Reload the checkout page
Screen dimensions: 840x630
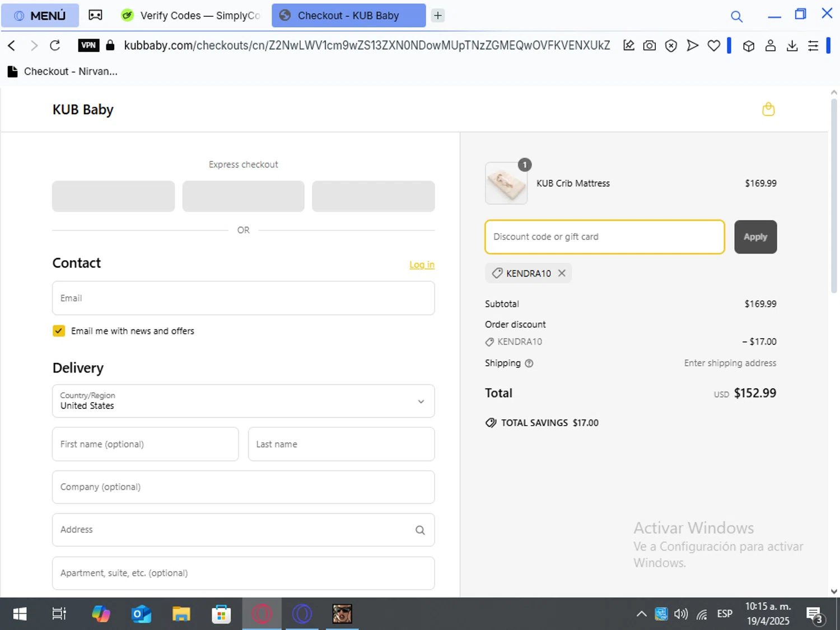(x=55, y=45)
